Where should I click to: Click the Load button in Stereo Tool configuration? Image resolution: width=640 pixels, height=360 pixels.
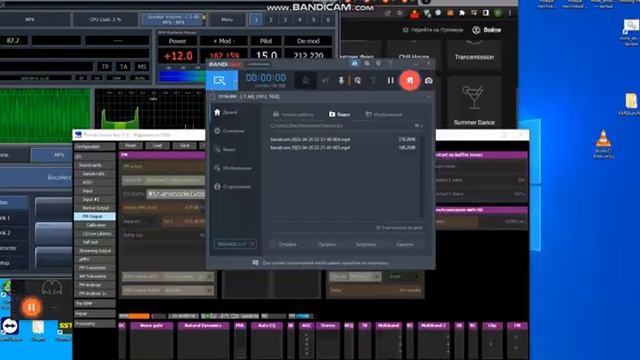(157, 146)
